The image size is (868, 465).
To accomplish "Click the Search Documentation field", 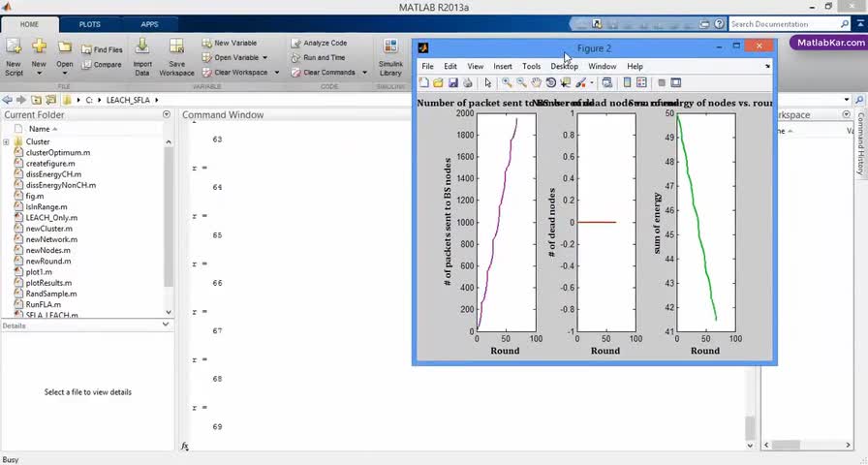I will coord(790,24).
